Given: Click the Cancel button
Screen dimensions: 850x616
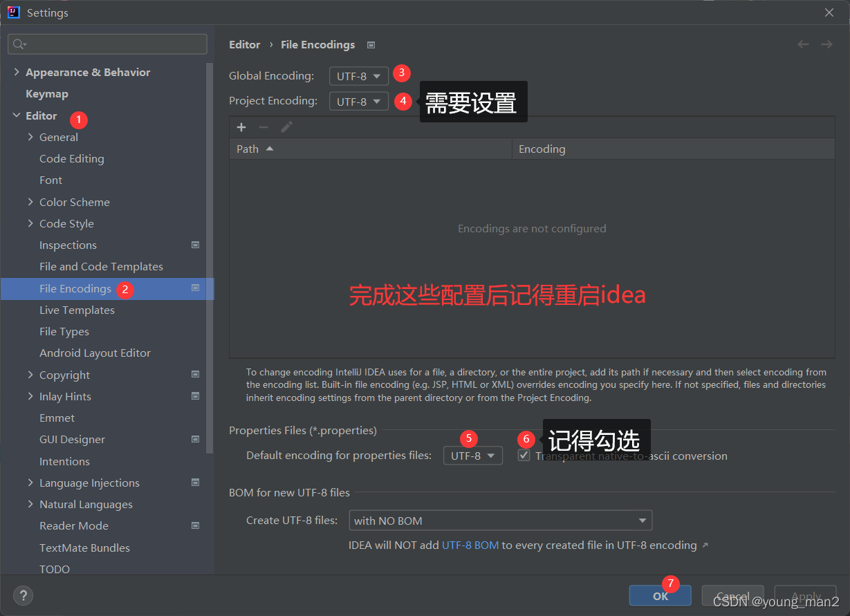Looking at the screenshot, I should point(733,595).
